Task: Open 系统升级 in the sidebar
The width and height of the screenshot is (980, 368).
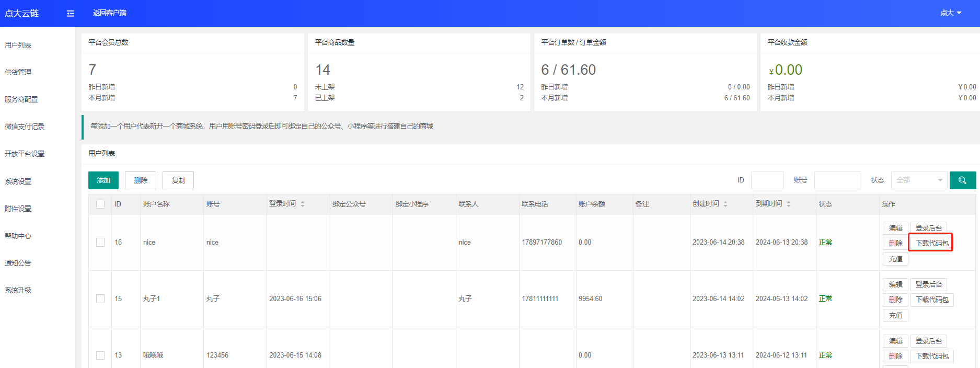Action: pos(18,290)
